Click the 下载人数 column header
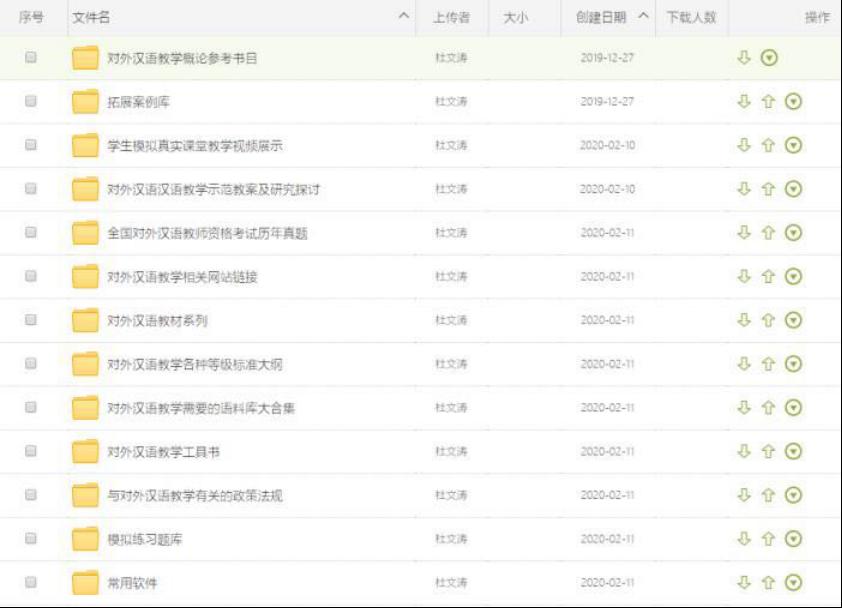Image resolution: width=842 pixels, height=608 pixels. pyautogui.click(x=691, y=18)
